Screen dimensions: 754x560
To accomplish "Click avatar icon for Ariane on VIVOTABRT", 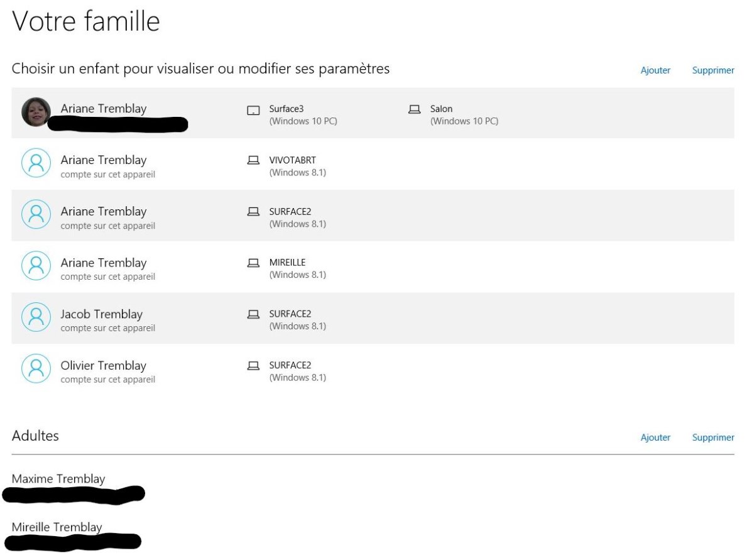I will [x=36, y=163].
